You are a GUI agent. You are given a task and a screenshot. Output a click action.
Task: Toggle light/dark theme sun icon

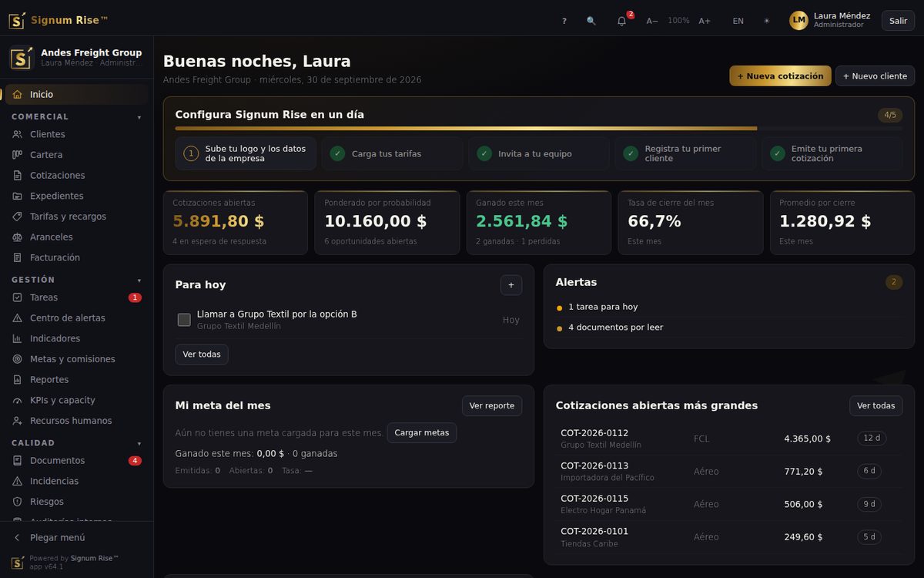766,21
